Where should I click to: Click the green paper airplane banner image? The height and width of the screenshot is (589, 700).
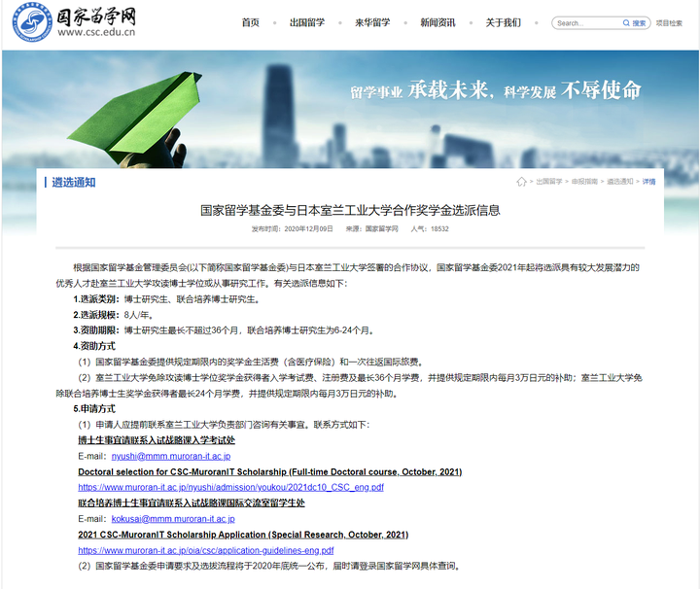click(x=135, y=119)
